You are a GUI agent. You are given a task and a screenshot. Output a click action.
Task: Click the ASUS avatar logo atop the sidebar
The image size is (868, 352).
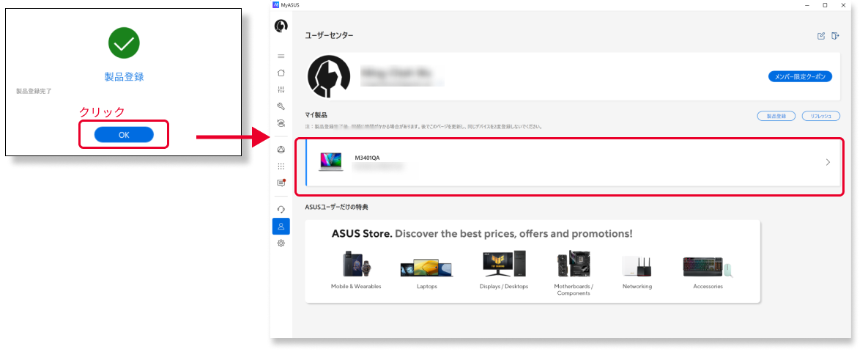[281, 26]
